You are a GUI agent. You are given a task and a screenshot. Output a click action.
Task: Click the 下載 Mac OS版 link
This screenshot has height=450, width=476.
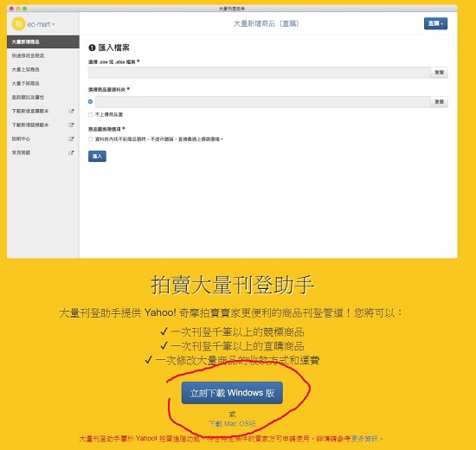pyautogui.click(x=232, y=423)
